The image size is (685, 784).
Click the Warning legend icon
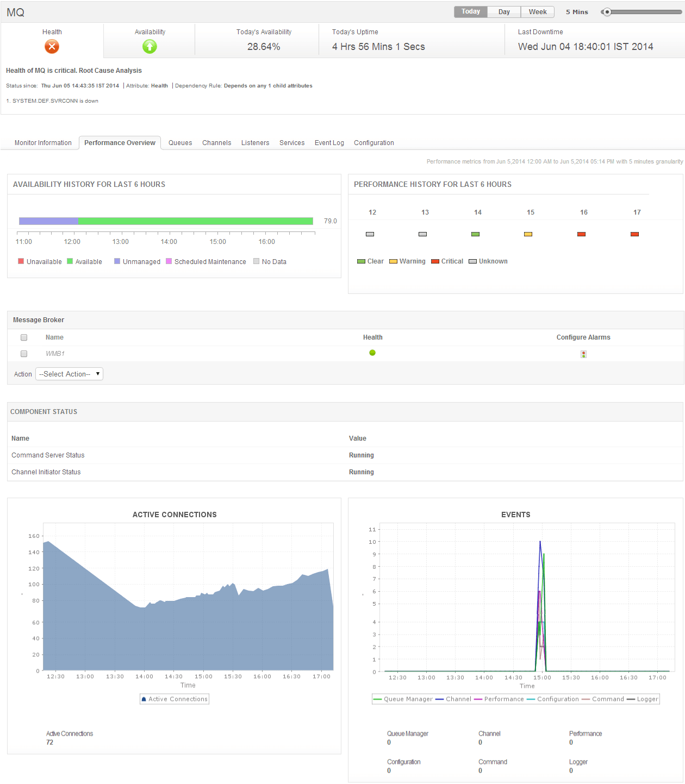point(393,261)
